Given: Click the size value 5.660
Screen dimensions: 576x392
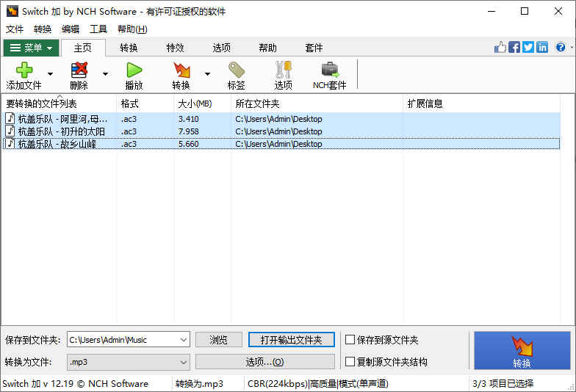Looking at the screenshot, I should click(188, 144).
